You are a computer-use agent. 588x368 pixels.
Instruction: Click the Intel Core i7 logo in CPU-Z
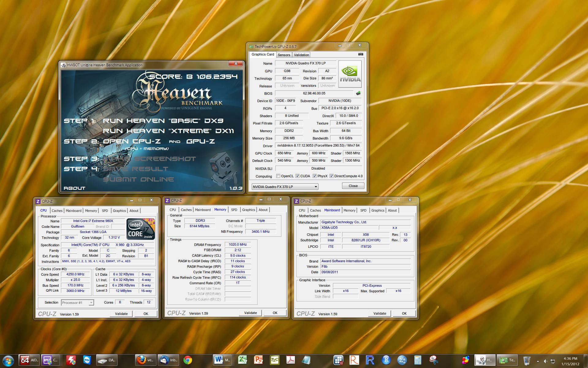pyautogui.click(x=141, y=229)
